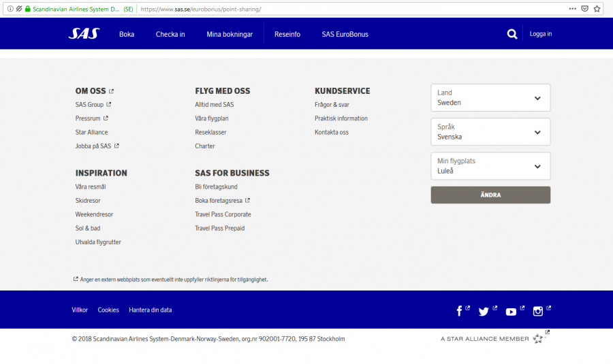Image resolution: width=613 pixels, height=364 pixels.
Task: Open browser page actions ellipsis menu
Action: tap(572, 9)
